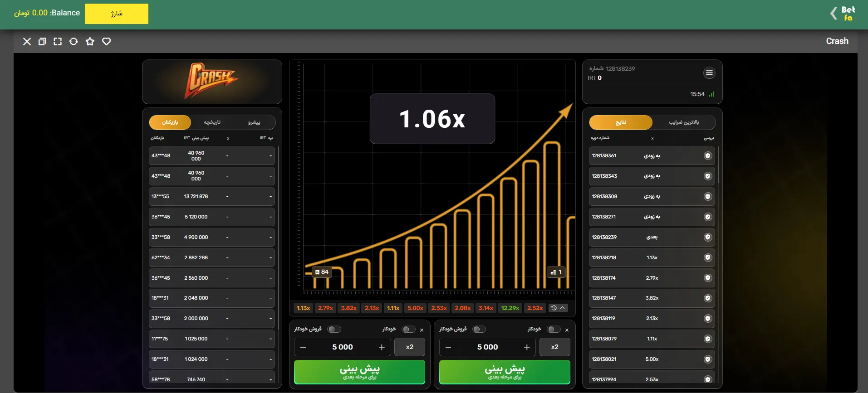Click the results list scrollbar

pos(719,165)
